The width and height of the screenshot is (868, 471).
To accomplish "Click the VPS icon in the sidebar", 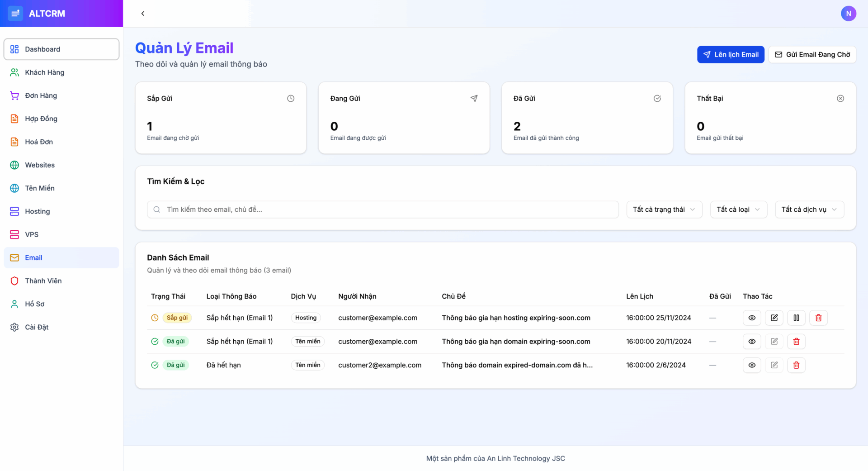I will [14, 234].
